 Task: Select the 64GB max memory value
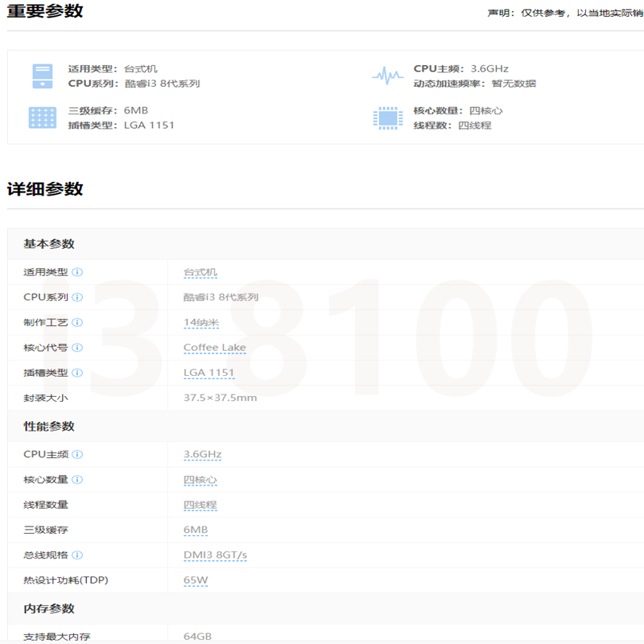point(197,636)
